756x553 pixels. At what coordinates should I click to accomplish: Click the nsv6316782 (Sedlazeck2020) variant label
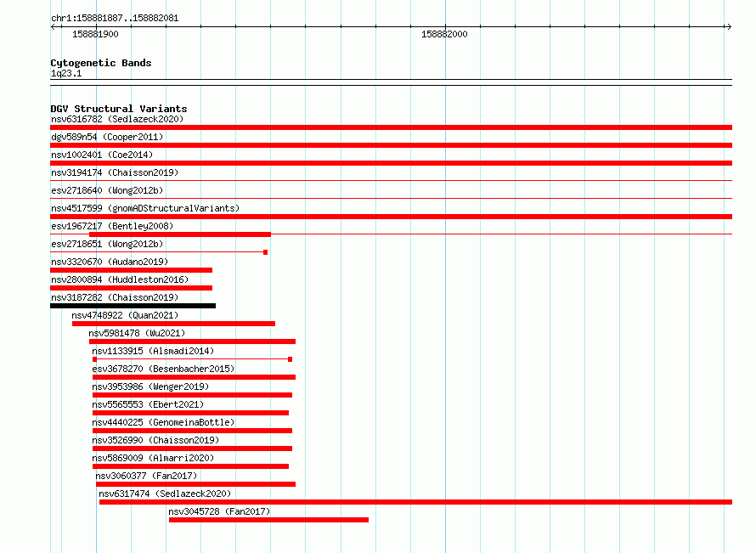click(x=117, y=119)
